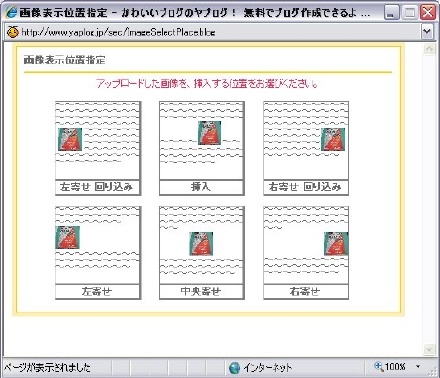Click the Internet Explorer logo in title bar
440x378 pixels.
pyautogui.click(x=11, y=12)
